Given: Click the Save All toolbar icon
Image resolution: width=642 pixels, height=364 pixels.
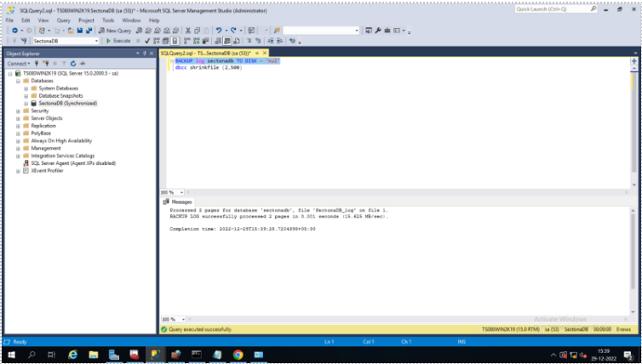Looking at the screenshot, I should pyautogui.click(x=89, y=30).
